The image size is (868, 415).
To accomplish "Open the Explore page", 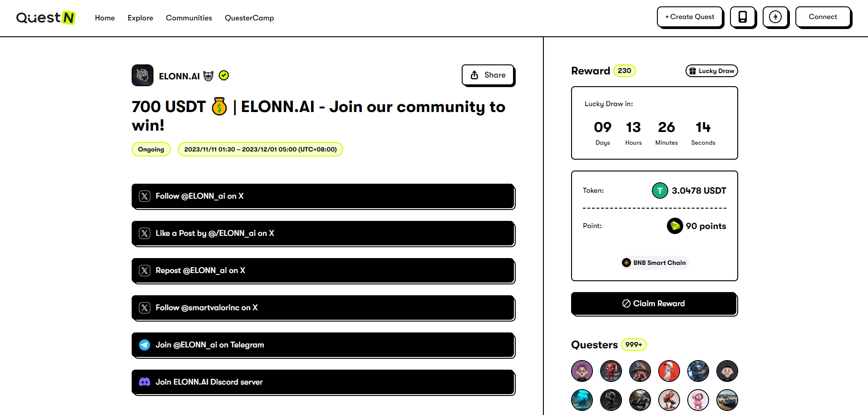I will tap(140, 18).
